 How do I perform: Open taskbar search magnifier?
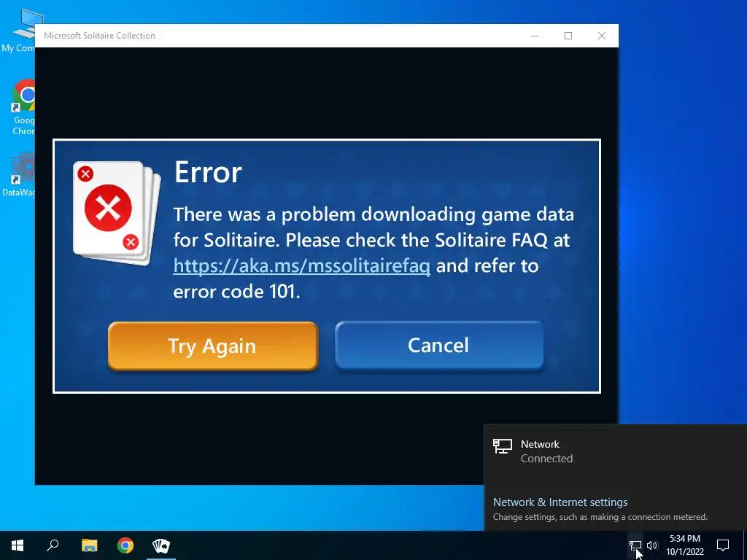pos(53,545)
